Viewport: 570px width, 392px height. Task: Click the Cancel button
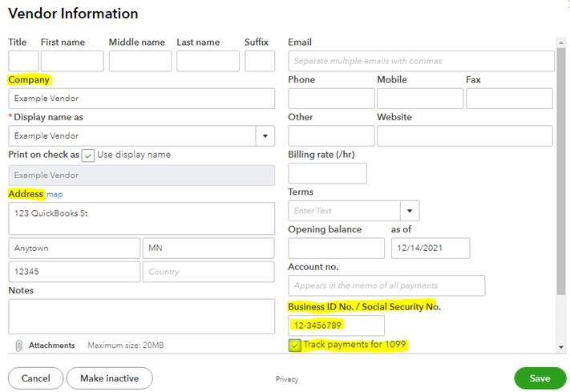coord(35,378)
